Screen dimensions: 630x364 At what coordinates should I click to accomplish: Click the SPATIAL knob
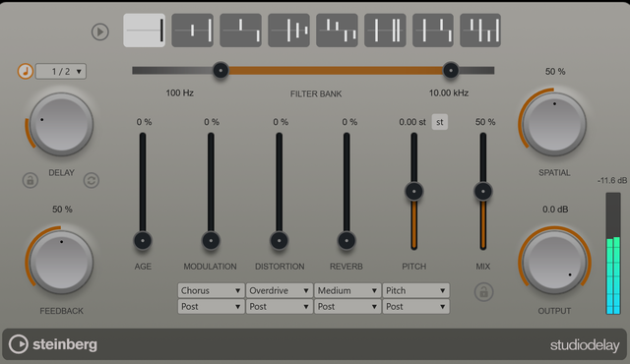[554, 124]
